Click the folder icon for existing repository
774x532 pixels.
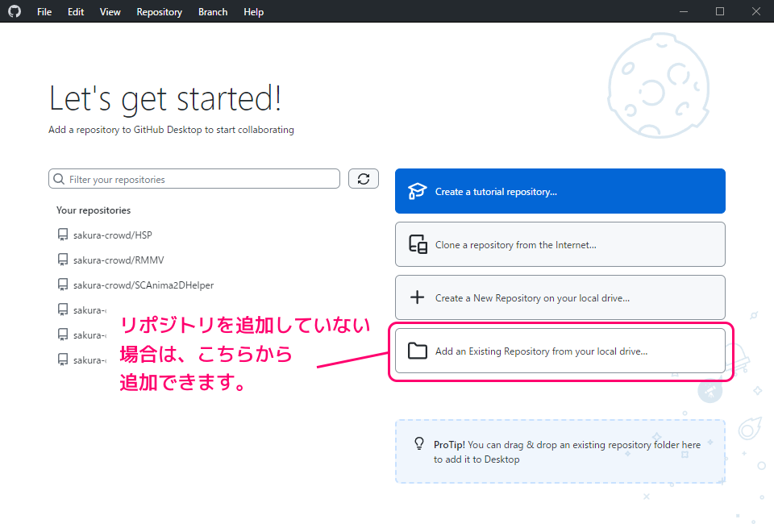(417, 351)
